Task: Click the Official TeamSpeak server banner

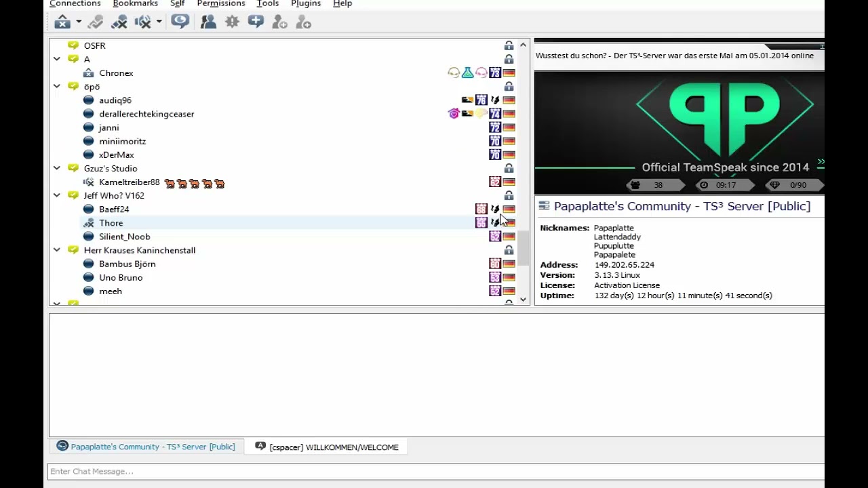Action: tap(679, 133)
